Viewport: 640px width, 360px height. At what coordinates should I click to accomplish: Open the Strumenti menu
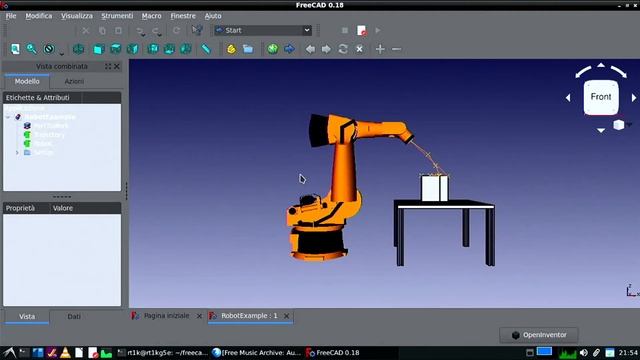(x=117, y=16)
